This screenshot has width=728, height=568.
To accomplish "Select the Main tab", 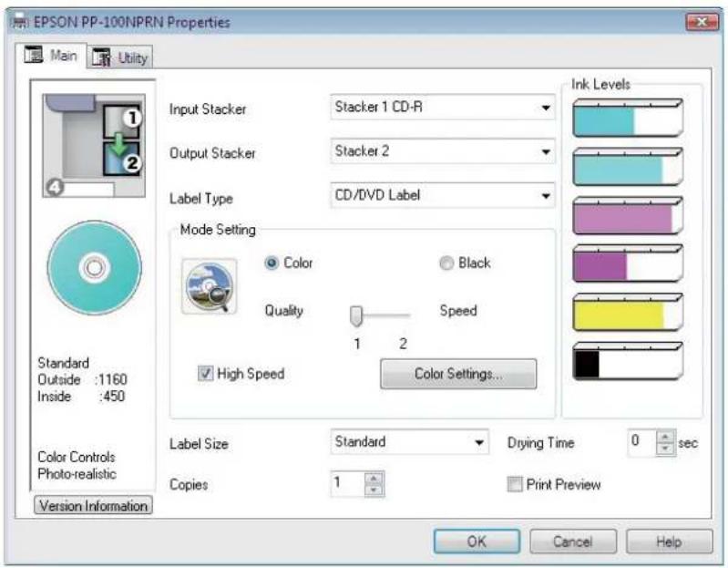I will tap(51, 56).
